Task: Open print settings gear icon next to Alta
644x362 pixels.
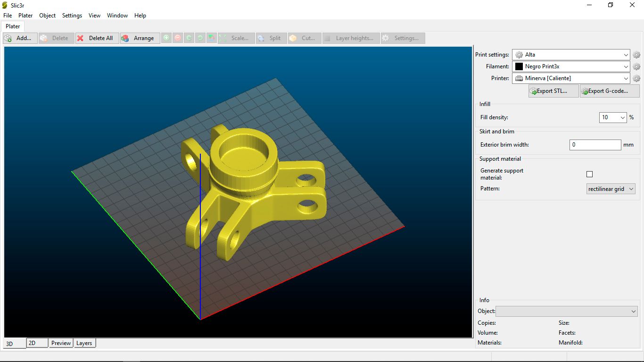Action: click(636, 55)
